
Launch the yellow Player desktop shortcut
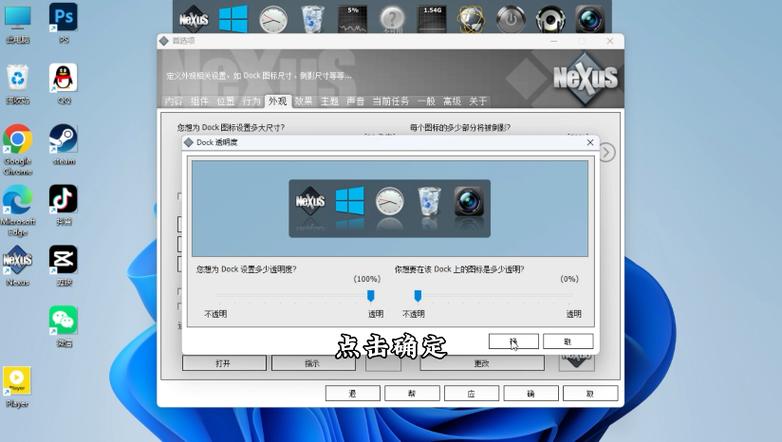[17, 387]
